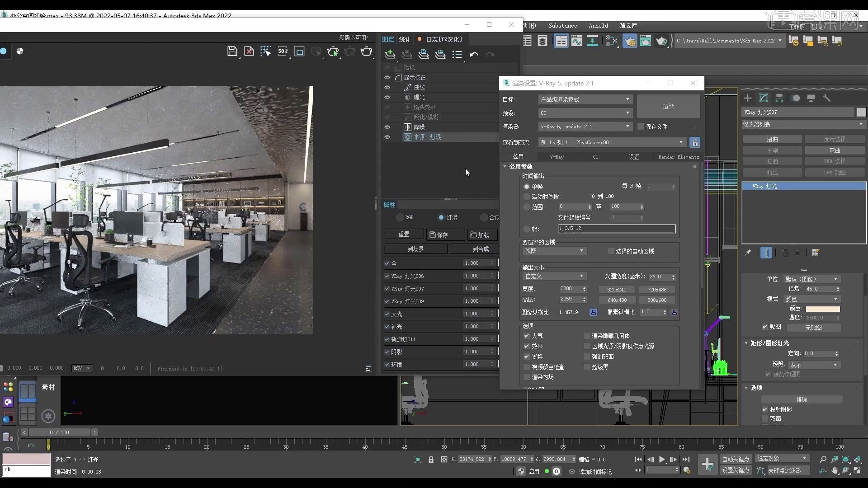Image resolution: width=868 pixels, height=488 pixels.
Task: Hide the 降噪 layer in the frame buffer
Action: (x=387, y=127)
